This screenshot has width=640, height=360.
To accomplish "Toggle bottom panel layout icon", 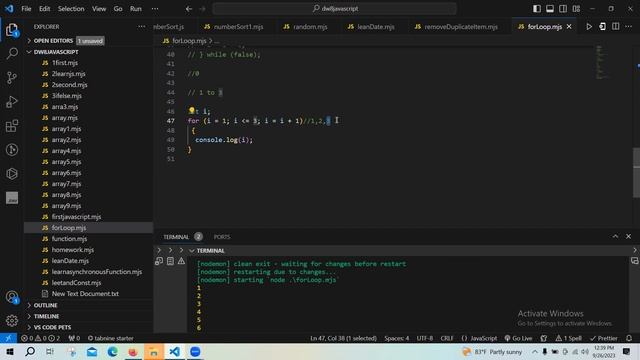I will click(x=550, y=9).
